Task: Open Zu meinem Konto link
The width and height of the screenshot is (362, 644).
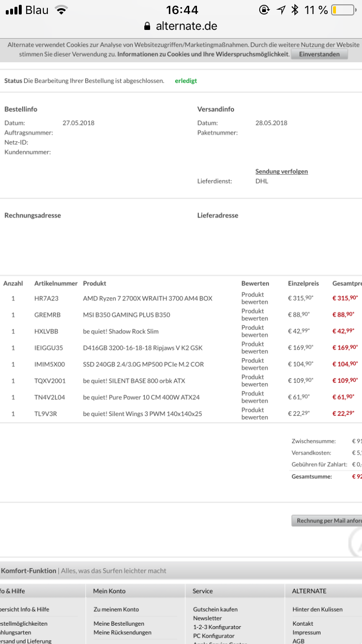Action: coord(116,609)
